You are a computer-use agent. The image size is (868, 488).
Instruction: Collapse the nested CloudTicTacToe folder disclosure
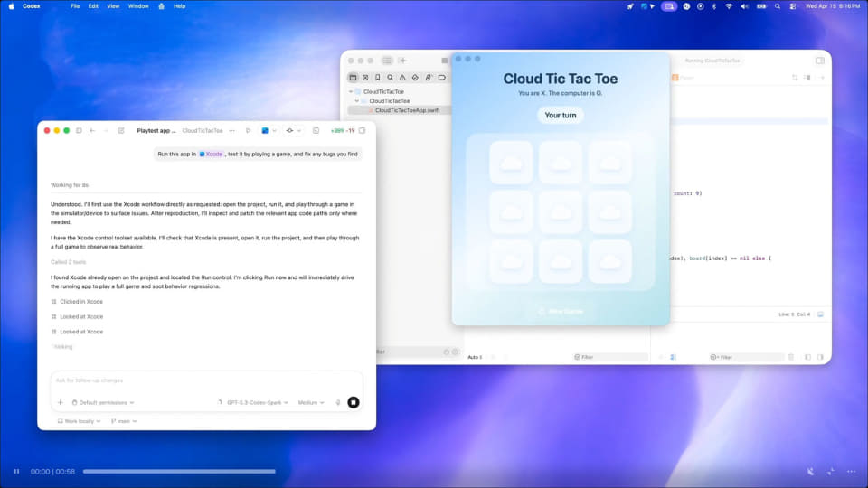pyautogui.click(x=356, y=101)
